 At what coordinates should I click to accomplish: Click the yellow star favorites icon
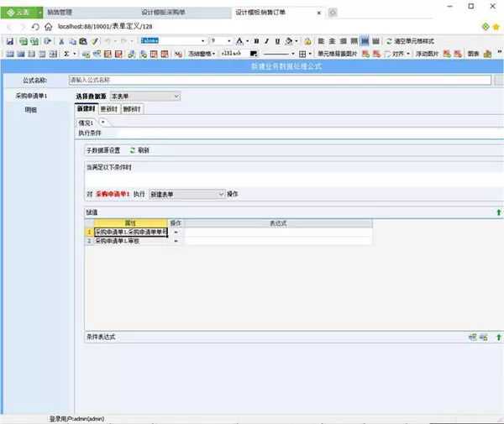point(496,27)
